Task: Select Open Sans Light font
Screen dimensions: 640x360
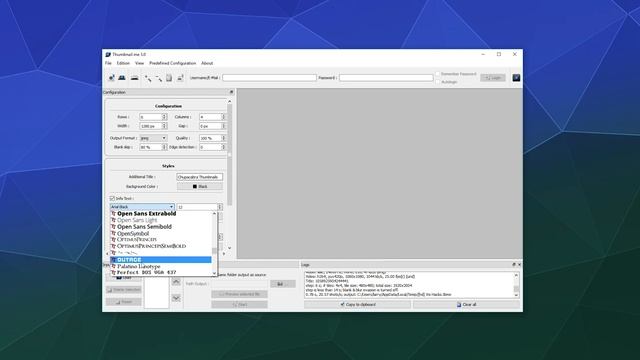Action: pos(161,220)
